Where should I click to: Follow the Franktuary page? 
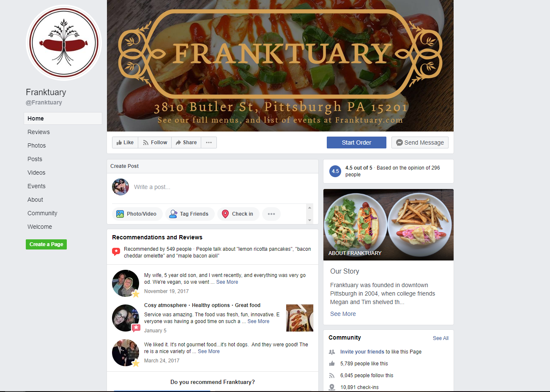(x=155, y=143)
